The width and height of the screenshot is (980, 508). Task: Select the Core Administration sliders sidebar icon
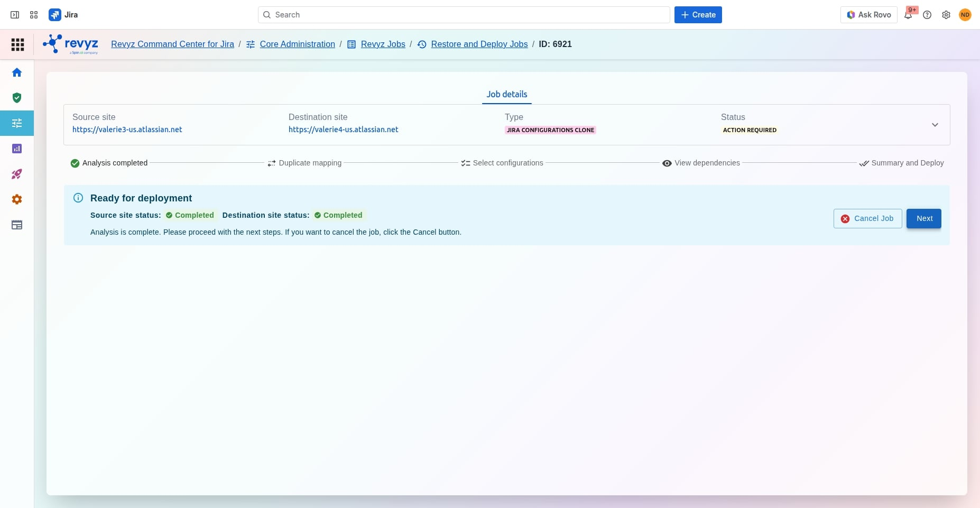[17, 123]
